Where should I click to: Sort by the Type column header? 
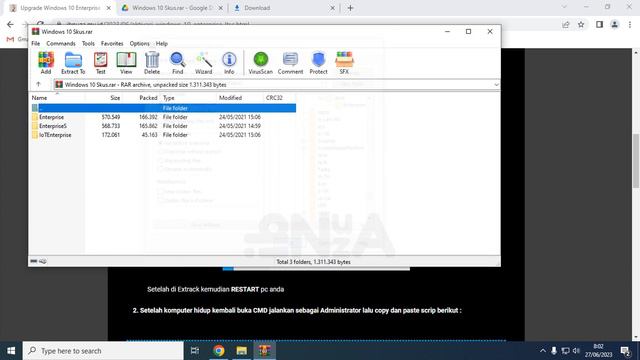188,98
